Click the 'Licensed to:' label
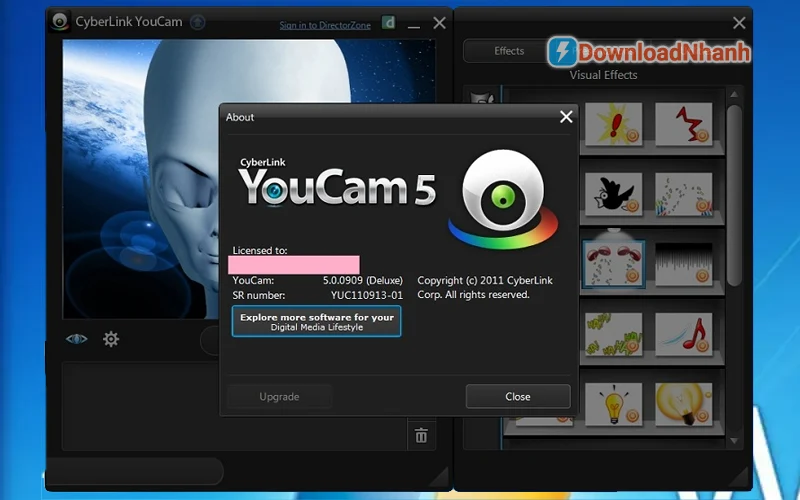Viewport: 800px width, 500px height. tap(260, 251)
